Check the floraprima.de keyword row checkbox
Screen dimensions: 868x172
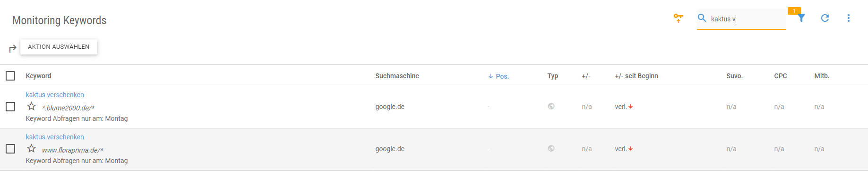pyautogui.click(x=10, y=149)
